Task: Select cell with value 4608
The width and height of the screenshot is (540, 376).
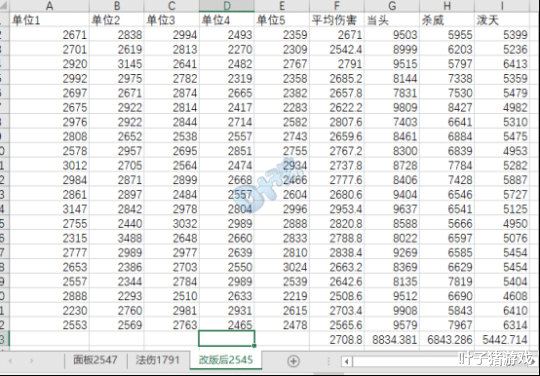Action: click(x=502, y=296)
